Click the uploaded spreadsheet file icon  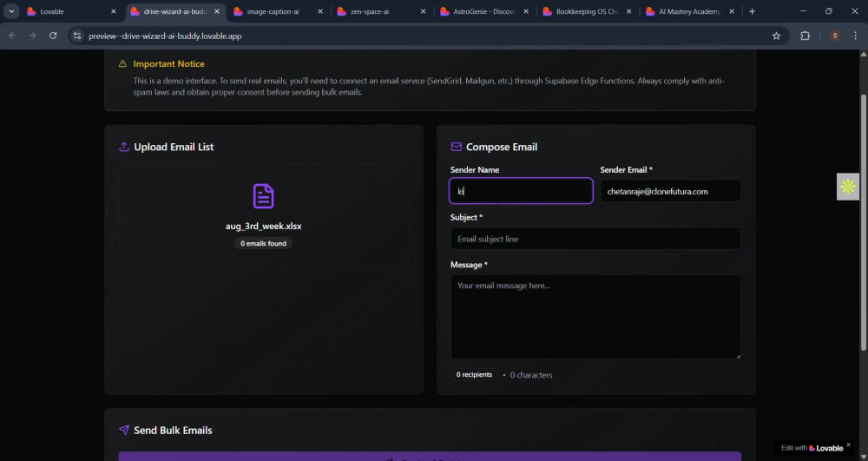click(264, 196)
